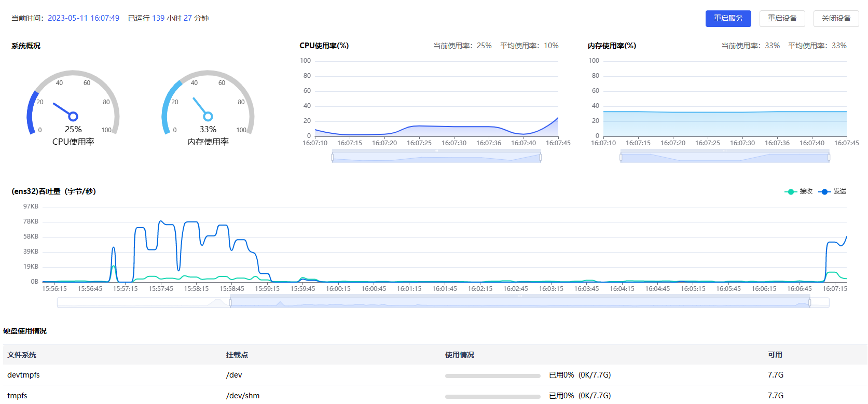Click the 内存使用率(%) chart title

612,46
